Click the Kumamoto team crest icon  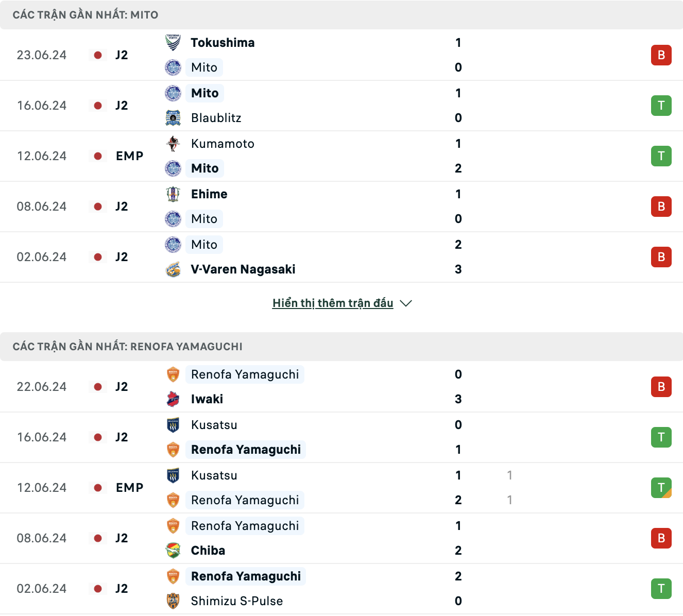point(173,144)
